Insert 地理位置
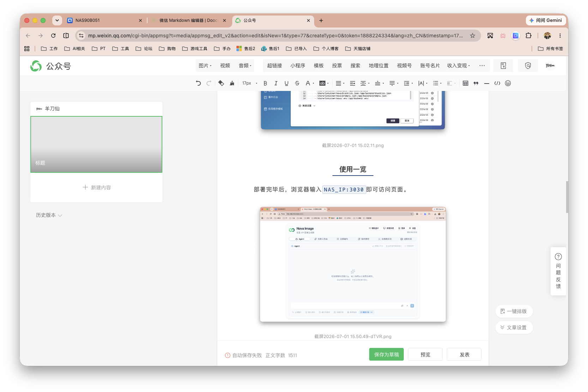Screen dimensions: 588x392 [379, 66]
